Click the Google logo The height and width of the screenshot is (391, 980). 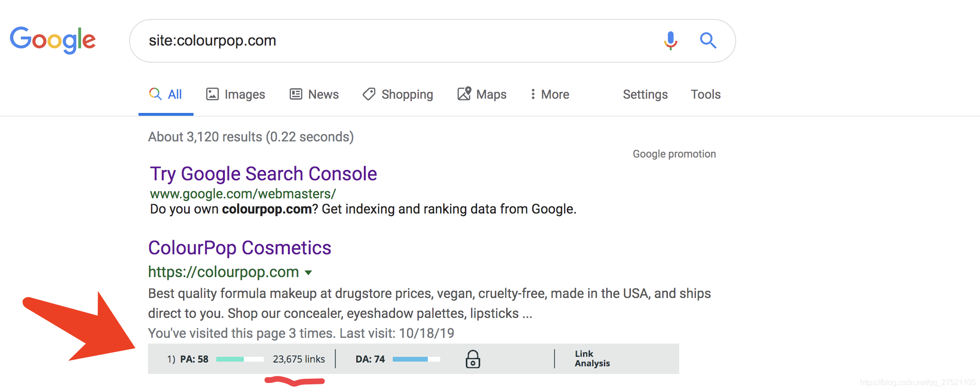click(53, 40)
